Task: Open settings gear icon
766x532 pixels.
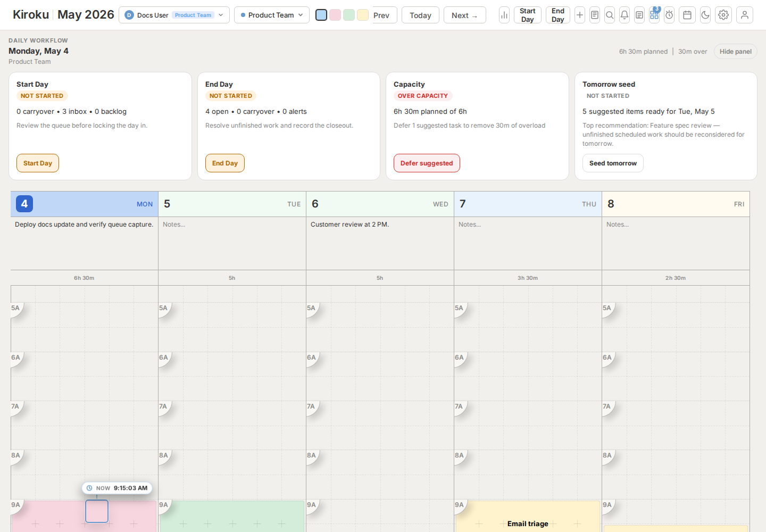Action: (x=723, y=15)
